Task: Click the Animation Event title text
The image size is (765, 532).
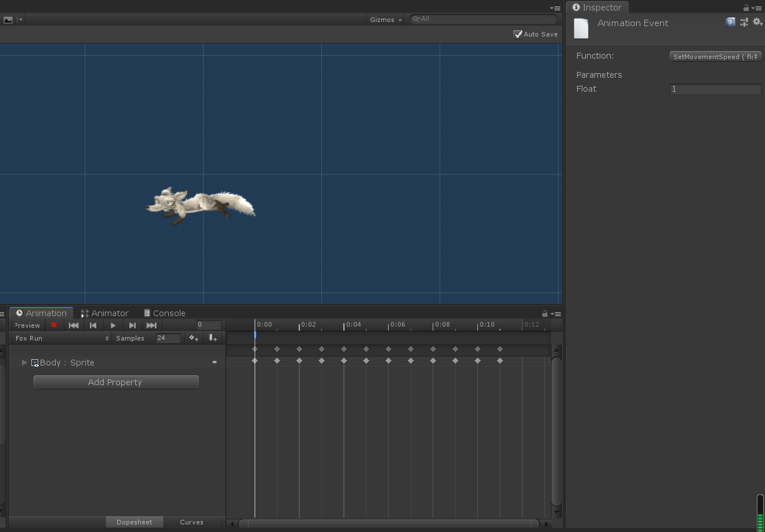Action: [633, 23]
